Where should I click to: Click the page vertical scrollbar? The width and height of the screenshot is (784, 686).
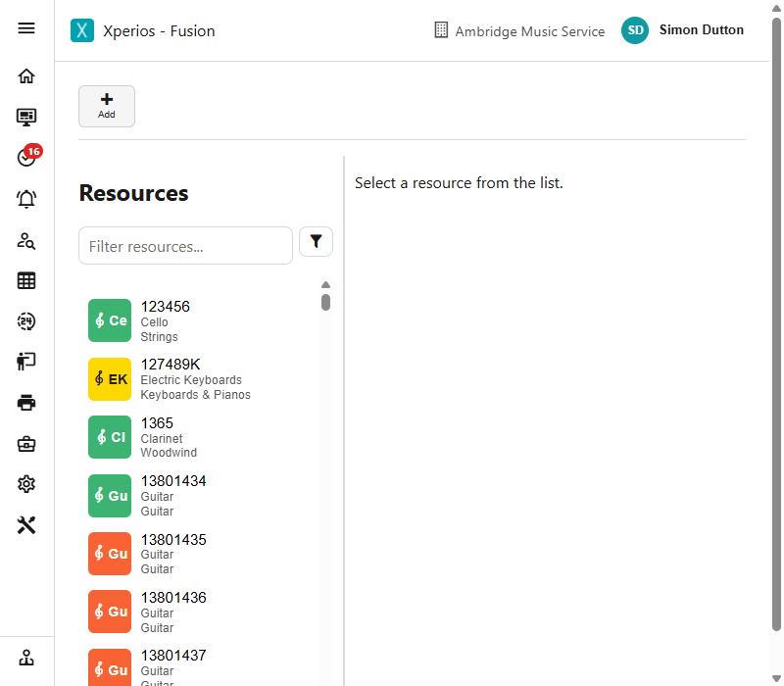776,325
